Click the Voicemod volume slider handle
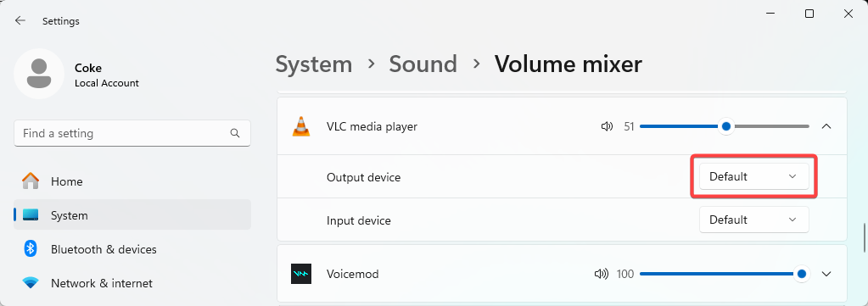 click(801, 274)
